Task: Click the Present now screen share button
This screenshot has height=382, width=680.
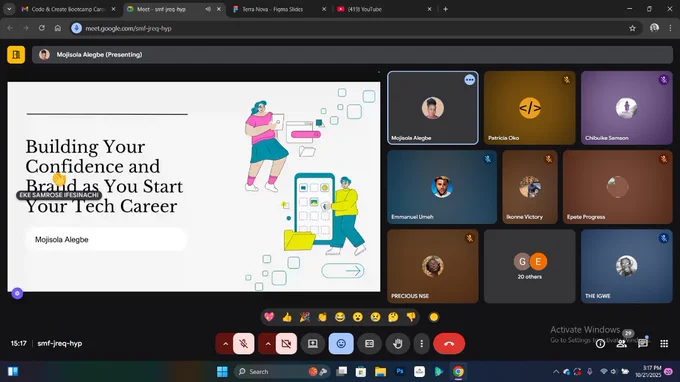Action: pyautogui.click(x=313, y=344)
